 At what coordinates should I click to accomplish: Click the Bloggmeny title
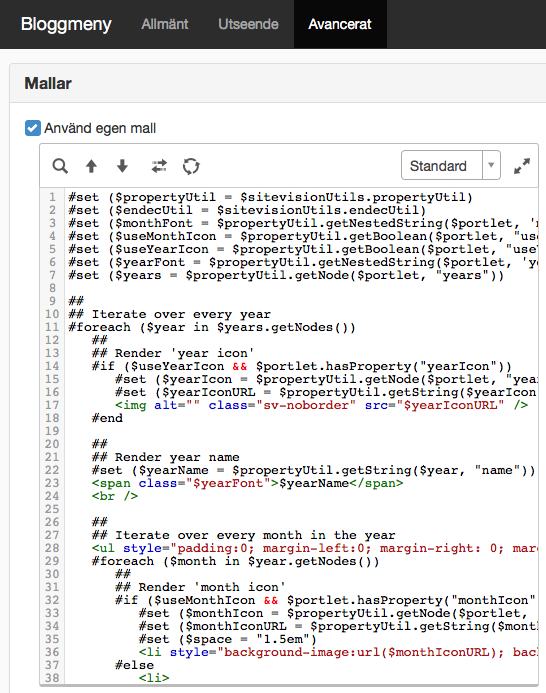coord(66,24)
